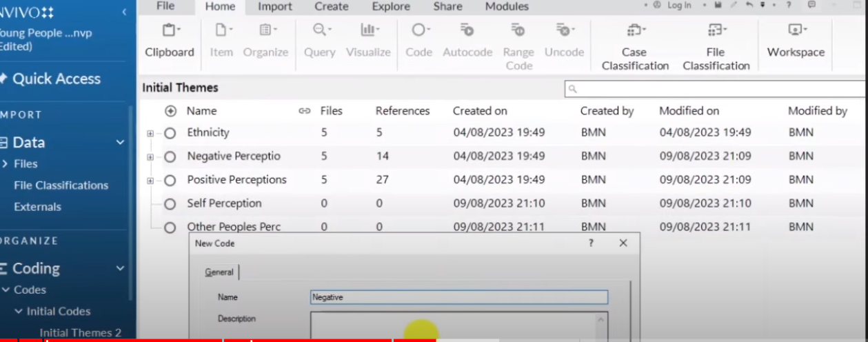Expand the Ethnicity code tree node
Screen dimensions: 868x342
click(x=150, y=134)
